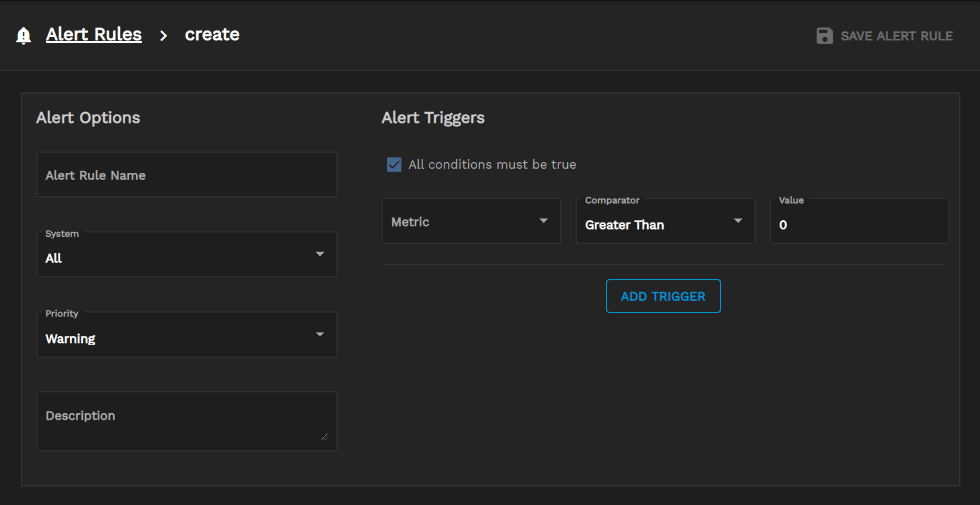Click the Description box resize handle
The image size is (980, 505).
324,437
